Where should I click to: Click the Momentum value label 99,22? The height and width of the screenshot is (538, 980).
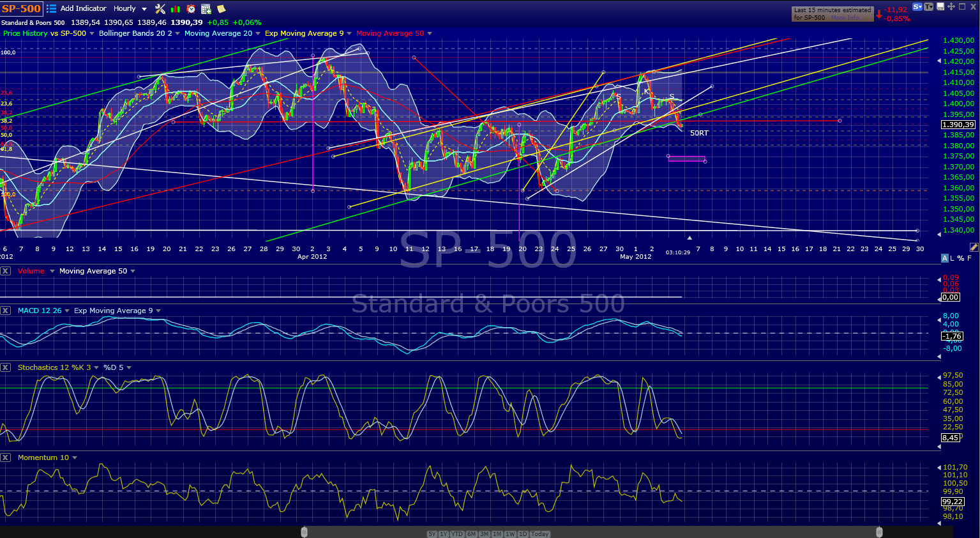[x=953, y=502]
